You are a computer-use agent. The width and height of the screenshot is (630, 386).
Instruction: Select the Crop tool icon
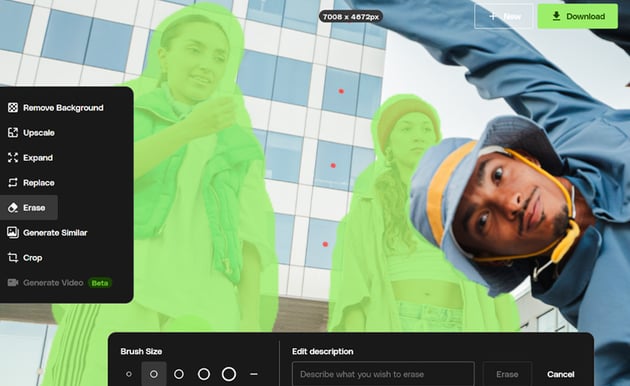click(x=13, y=257)
